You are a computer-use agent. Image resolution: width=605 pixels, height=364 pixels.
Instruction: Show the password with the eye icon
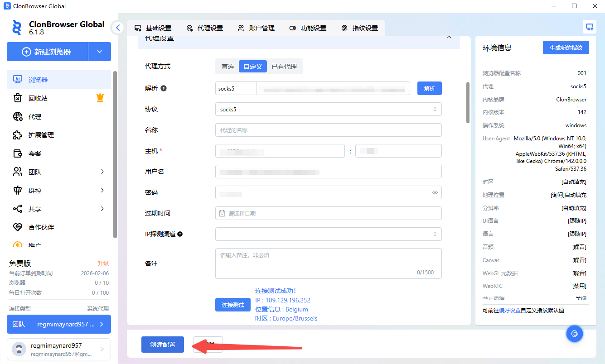pos(435,192)
